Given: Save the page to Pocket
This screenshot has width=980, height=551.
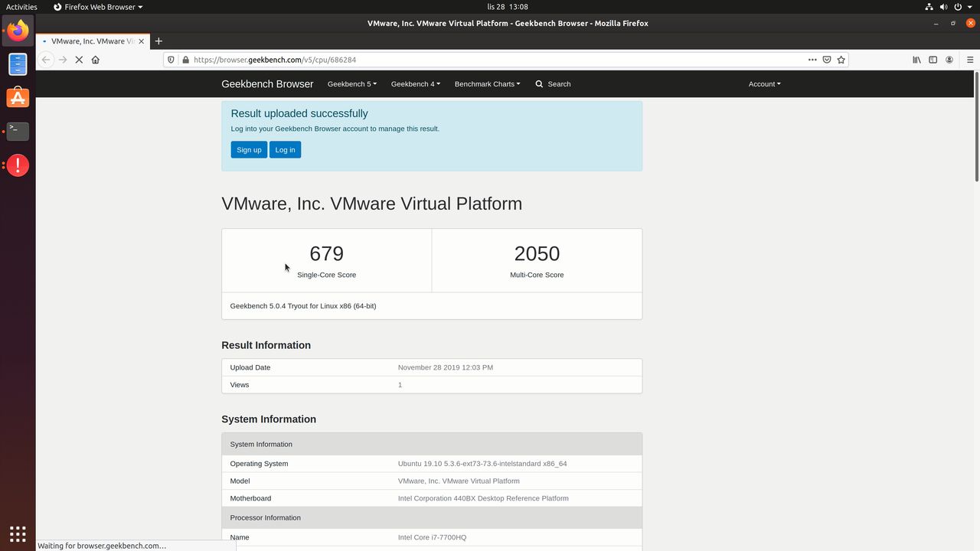Looking at the screenshot, I should coord(827,60).
